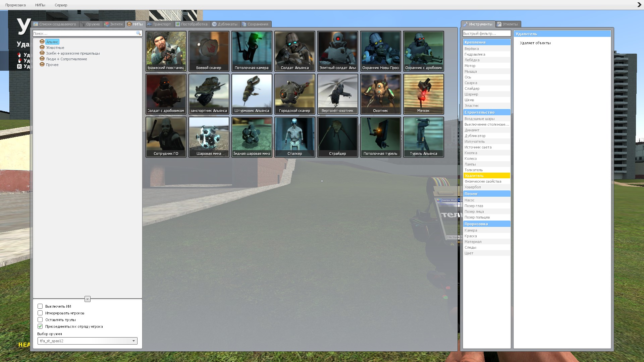
Task: Collapse the top bar with the arrow
Action: (639, 5)
